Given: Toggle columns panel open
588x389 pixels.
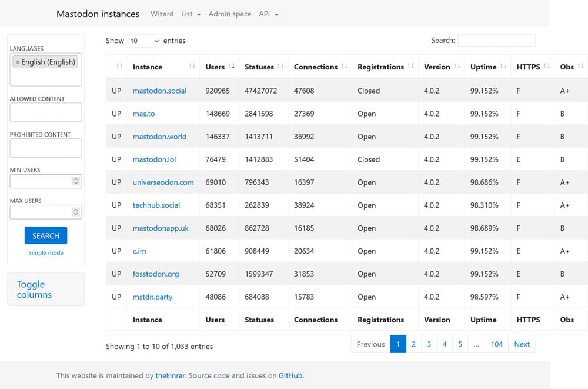Looking at the screenshot, I should (34, 290).
